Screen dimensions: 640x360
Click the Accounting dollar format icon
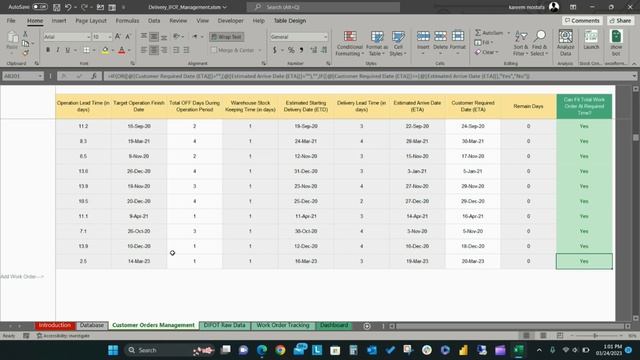[275, 50]
